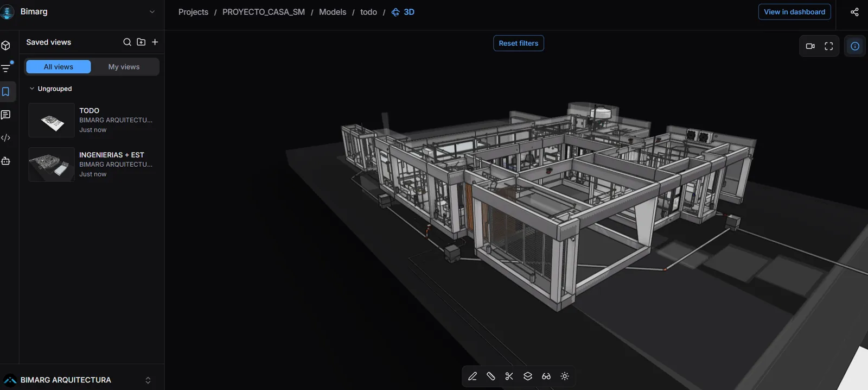Open BIMARG ARQUITECTURA account switcher arrows
The width and height of the screenshot is (868, 390).
click(148, 380)
